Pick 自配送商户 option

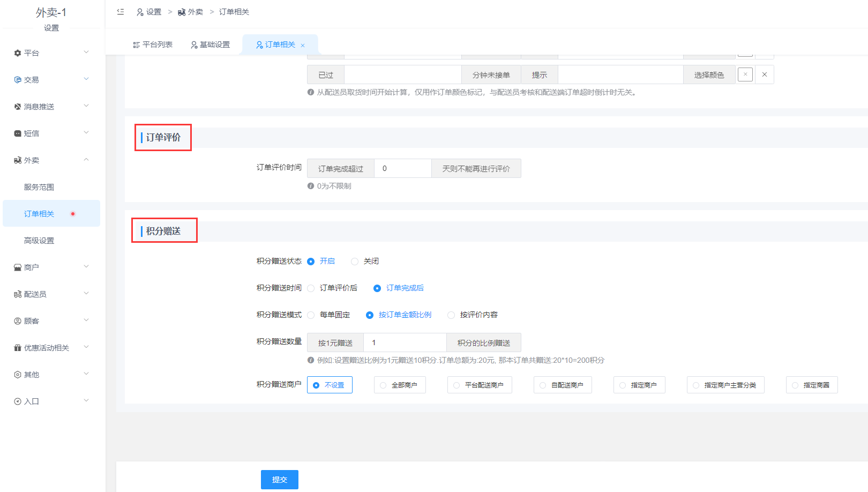[x=563, y=385]
